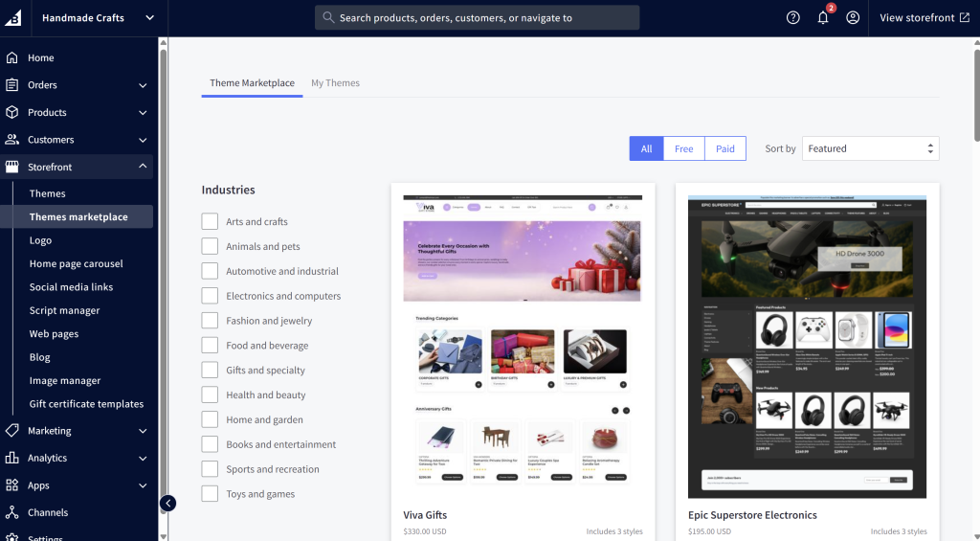The width and height of the screenshot is (980, 541).
Task: Open Gift certificate templates menu item
Action: pos(86,403)
